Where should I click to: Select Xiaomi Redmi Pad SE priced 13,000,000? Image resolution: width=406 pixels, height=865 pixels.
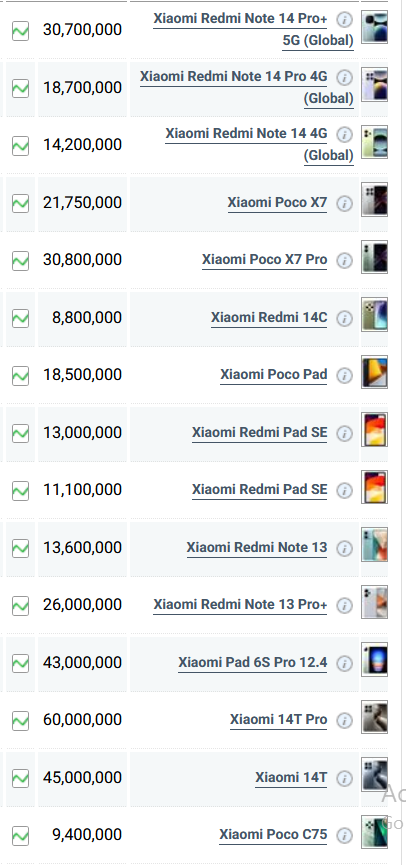click(259, 432)
